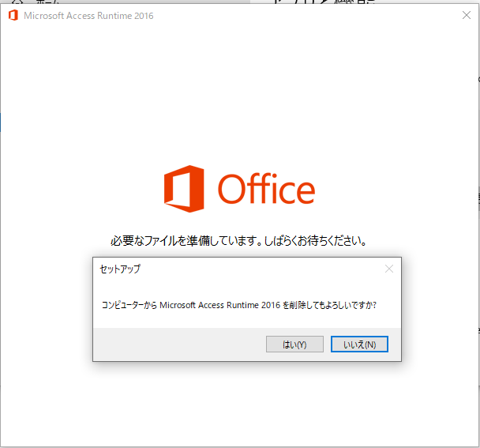The image size is (480, 448).
Task: Click the partially hidden home icon behind window
Action: click(x=17, y=2)
